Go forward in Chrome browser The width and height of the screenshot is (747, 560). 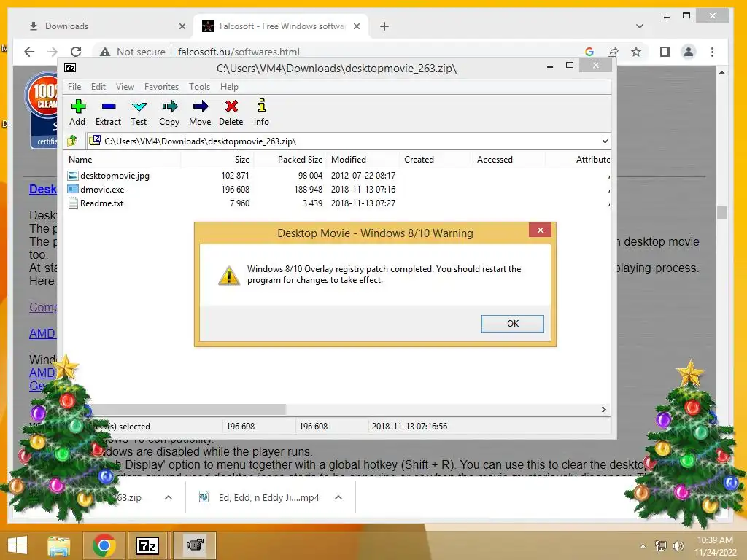(53, 52)
